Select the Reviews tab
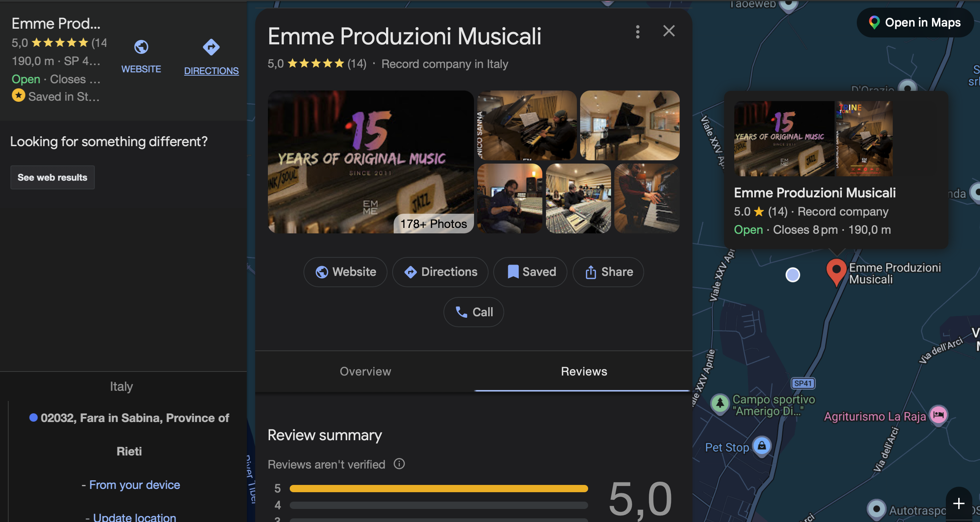Screen dimensions: 980x522 click(x=583, y=372)
